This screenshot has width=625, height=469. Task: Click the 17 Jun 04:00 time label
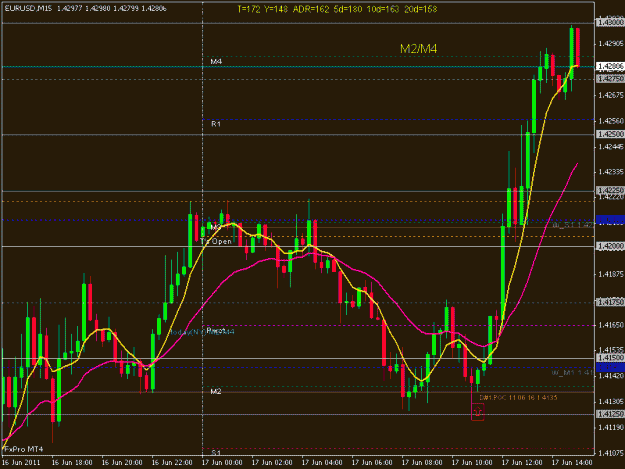322,463
